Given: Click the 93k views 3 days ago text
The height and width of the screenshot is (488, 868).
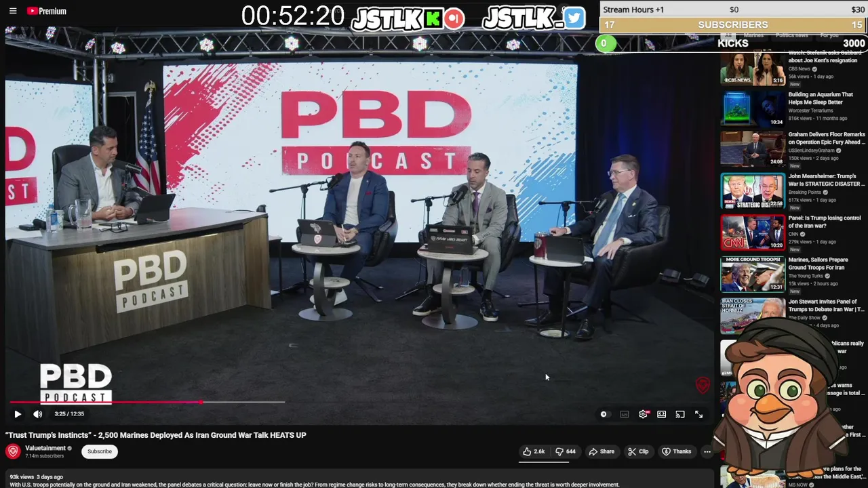Looking at the screenshot, I should (36, 477).
